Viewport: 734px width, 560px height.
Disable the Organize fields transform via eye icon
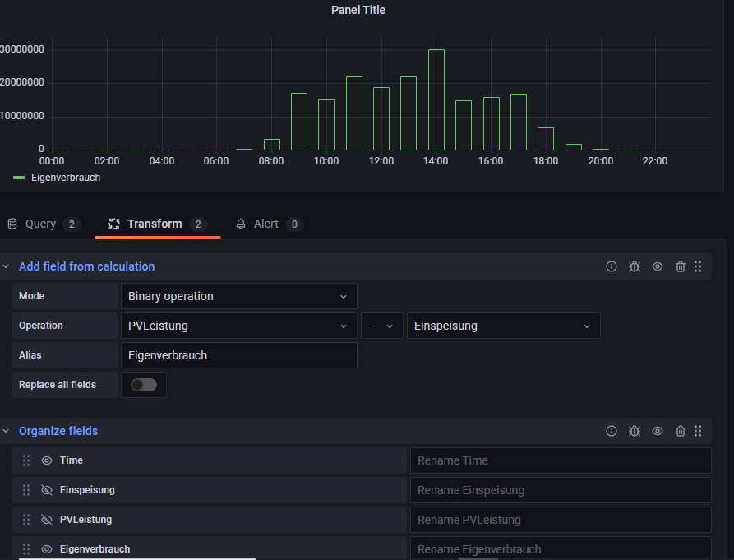658,431
